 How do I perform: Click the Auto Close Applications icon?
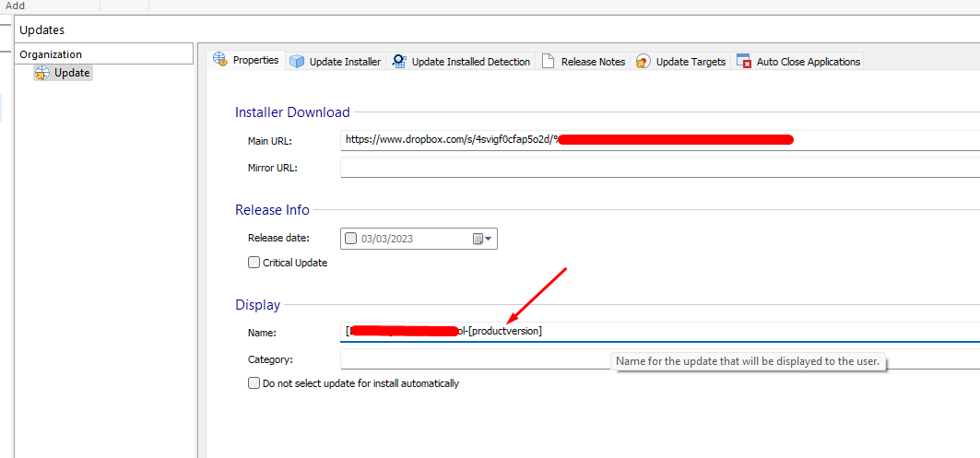pos(744,62)
